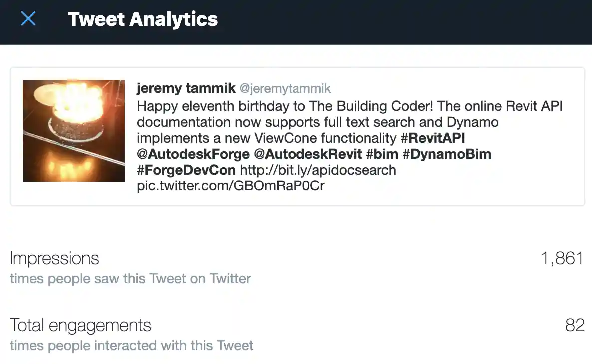Click the Total engagements label
This screenshot has height=364, width=592.
(81, 325)
